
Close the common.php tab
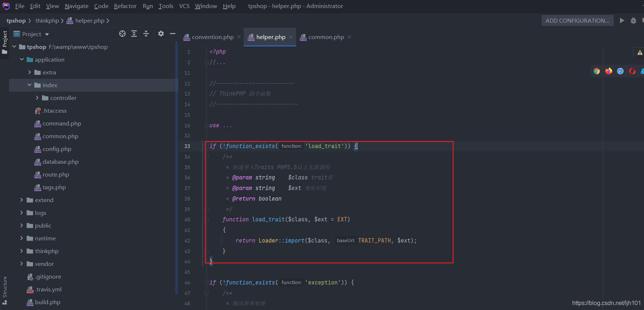[x=349, y=37]
